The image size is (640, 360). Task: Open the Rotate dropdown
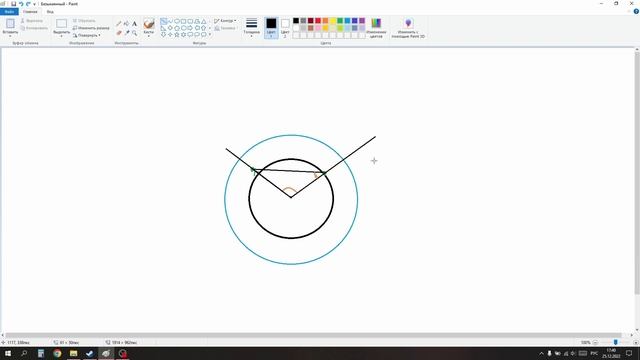(x=86, y=35)
